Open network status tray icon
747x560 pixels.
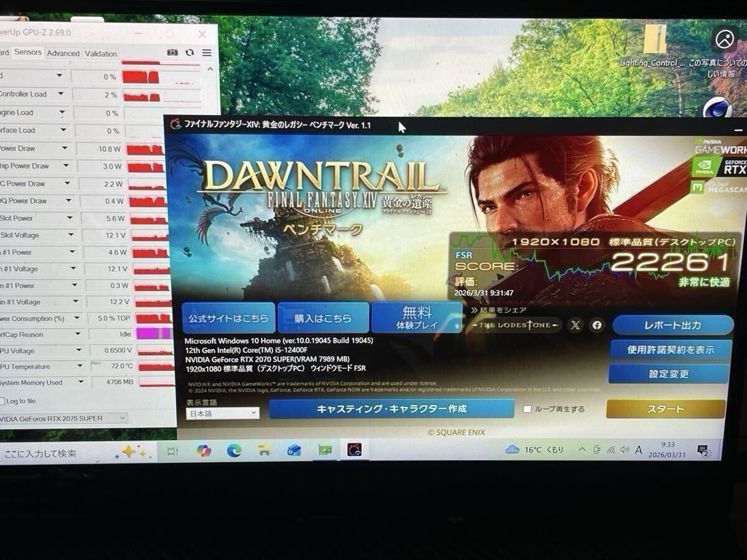tap(611, 450)
